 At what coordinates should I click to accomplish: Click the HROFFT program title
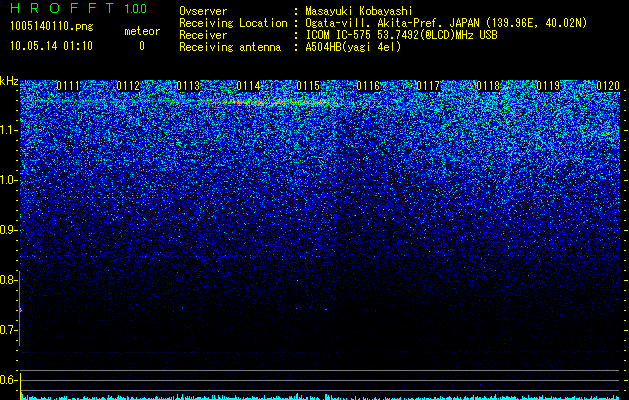click(62, 8)
